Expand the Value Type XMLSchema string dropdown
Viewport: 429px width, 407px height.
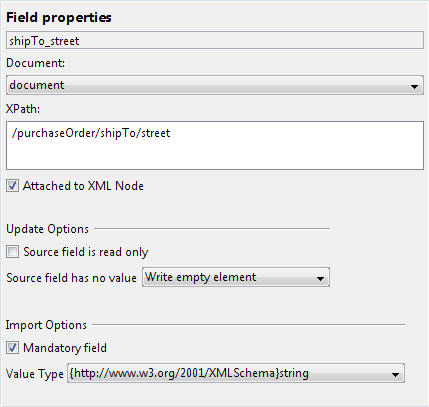coord(236,373)
